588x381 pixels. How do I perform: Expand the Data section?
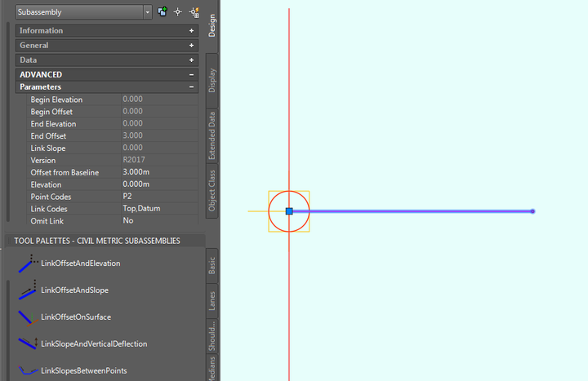[x=191, y=60]
